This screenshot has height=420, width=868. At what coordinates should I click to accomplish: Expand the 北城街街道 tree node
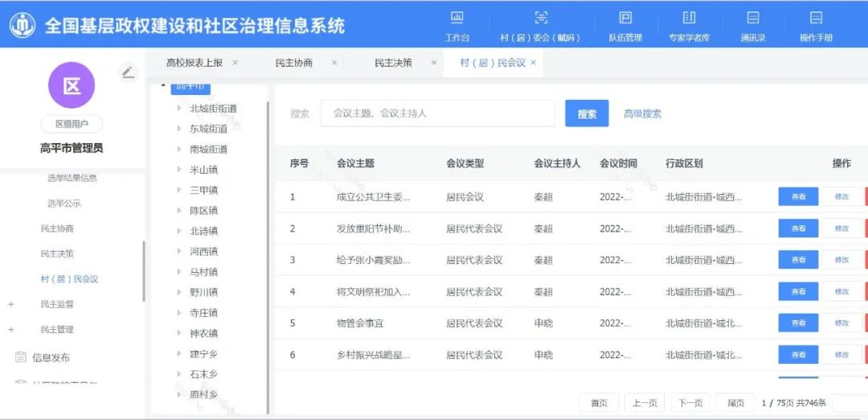(x=179, y=109)
